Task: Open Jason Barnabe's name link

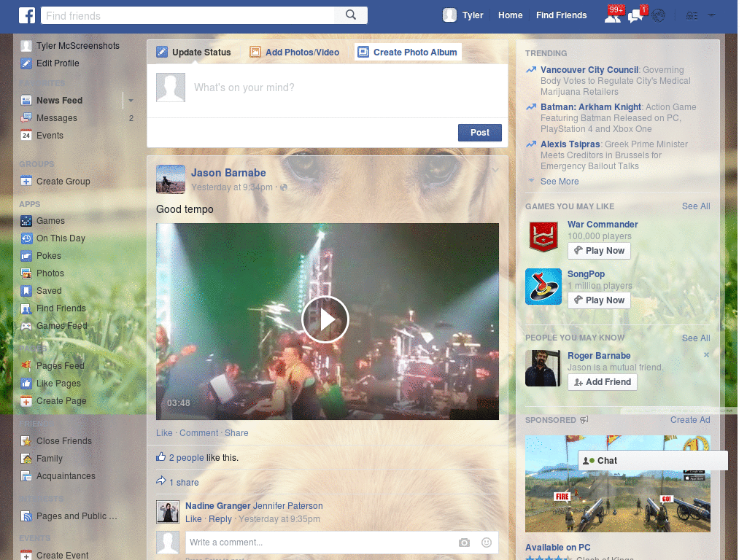Action: 228,173
